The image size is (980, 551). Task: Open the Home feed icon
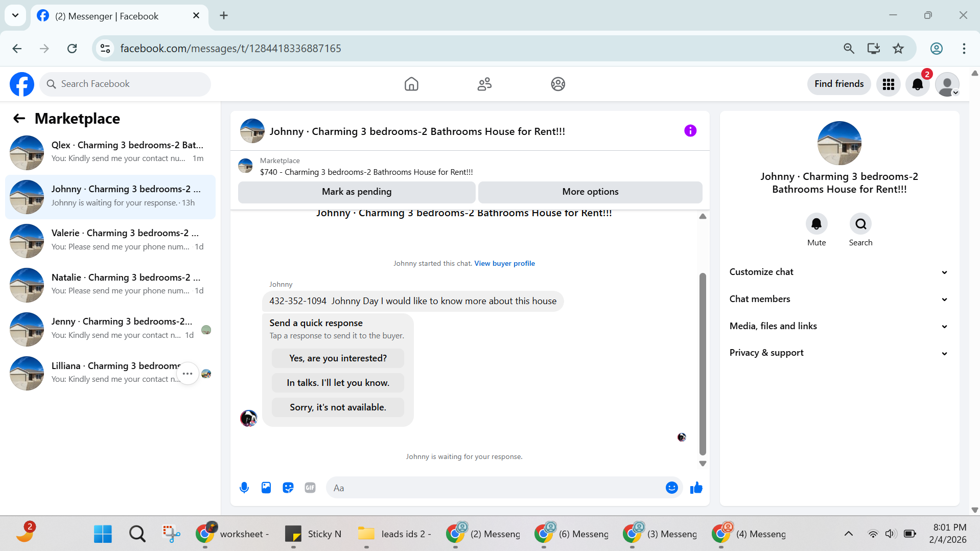click(411, 84)
